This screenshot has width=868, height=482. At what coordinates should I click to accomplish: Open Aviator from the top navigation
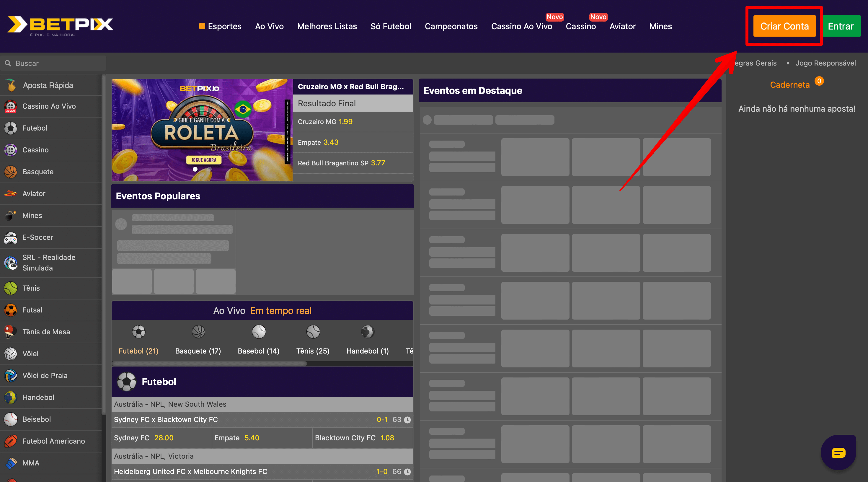point(622,26)
